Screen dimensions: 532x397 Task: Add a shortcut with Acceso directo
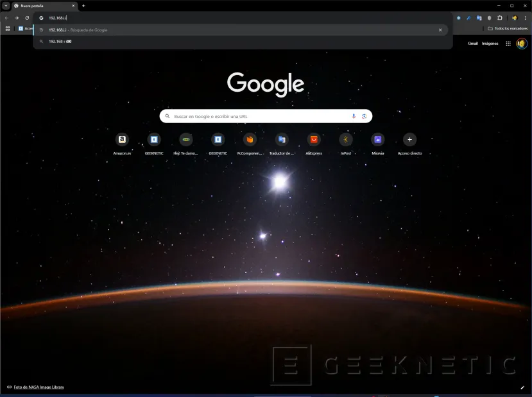pyautogui.click(x=409, y=144)
